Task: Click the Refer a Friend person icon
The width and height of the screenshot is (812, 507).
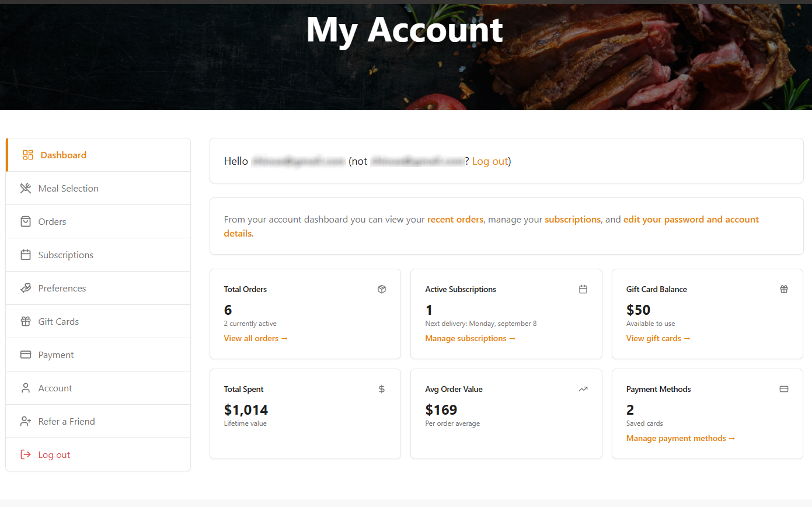Action: coord(26,421)
